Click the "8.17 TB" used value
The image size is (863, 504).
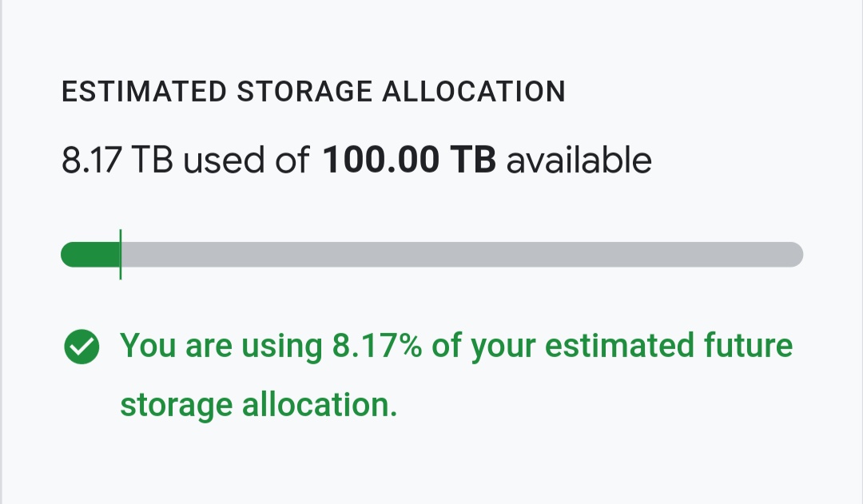pos(118,161)
